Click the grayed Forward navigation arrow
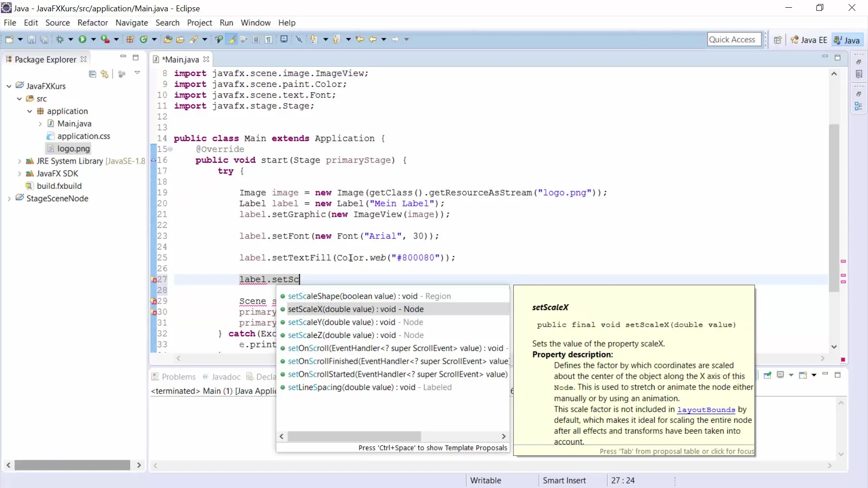Image resolution: width=868 pixels, height=488 pixels. [x=396, y=39]
